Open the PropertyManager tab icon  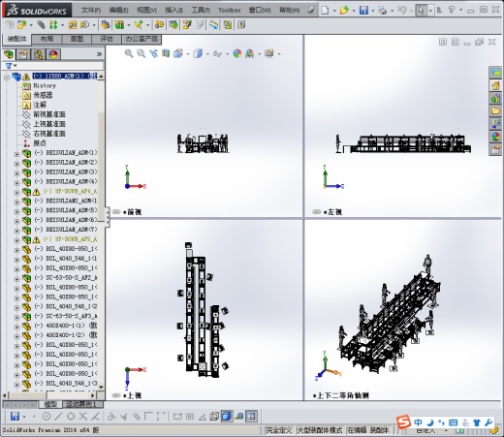click(x=23, y=54)
